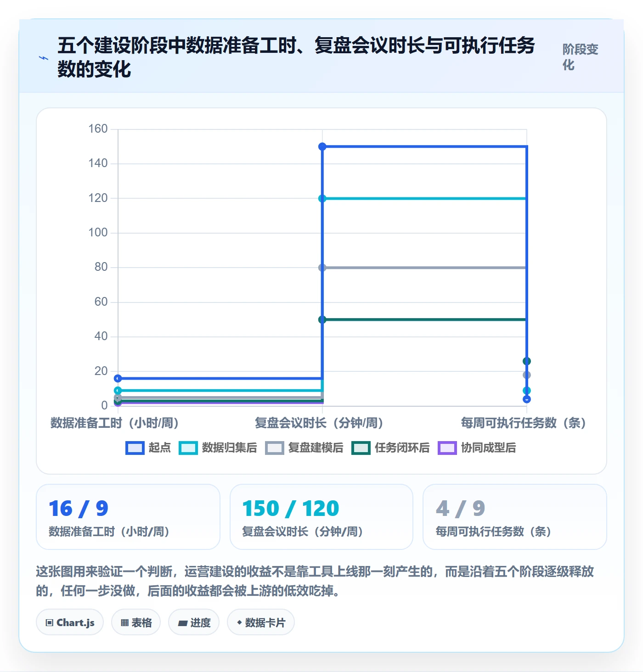
Task: Click the lightning icon beside the chart title
Action: pos(44,58)
